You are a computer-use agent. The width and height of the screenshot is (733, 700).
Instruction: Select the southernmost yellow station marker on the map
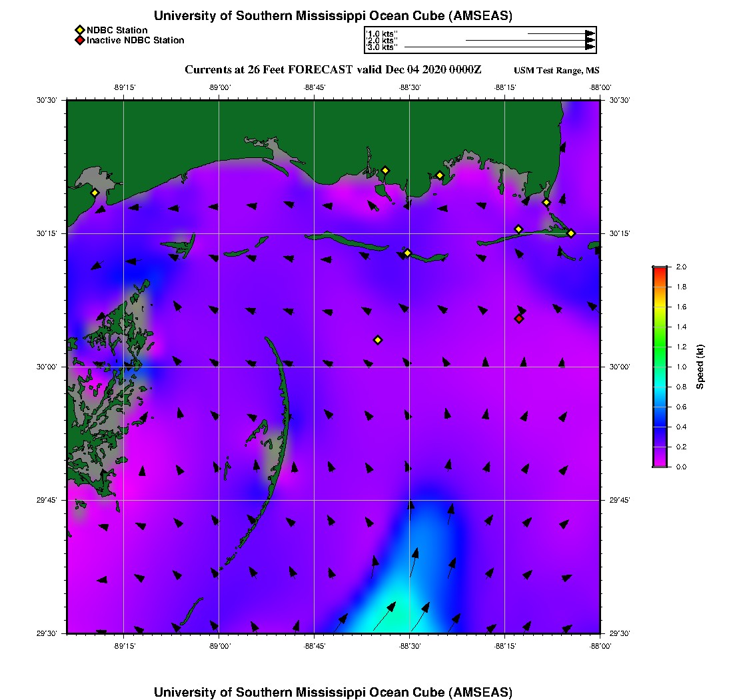[378, 340]
